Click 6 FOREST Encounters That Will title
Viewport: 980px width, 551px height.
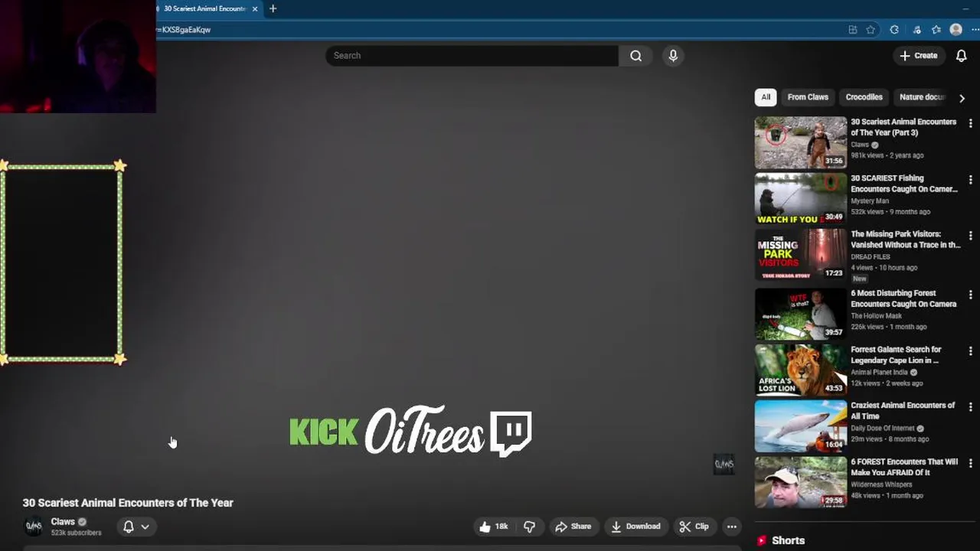[904, 467]
